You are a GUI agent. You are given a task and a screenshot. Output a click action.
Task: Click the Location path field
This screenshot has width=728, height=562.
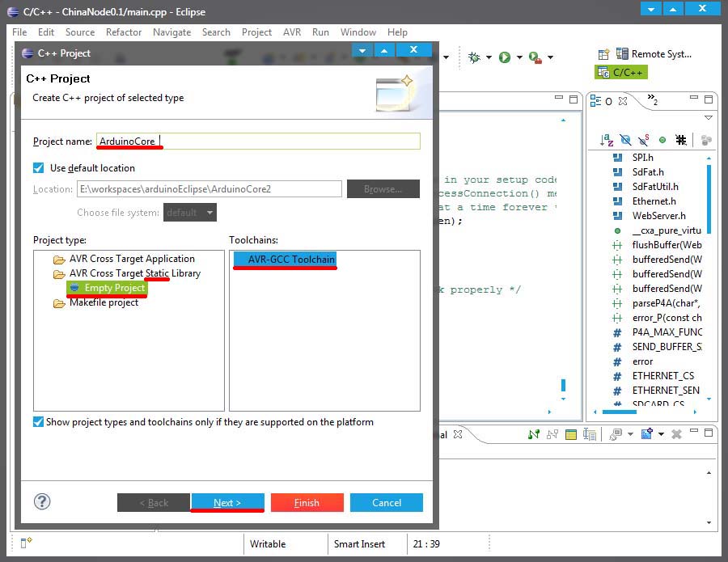click(210, 189)
